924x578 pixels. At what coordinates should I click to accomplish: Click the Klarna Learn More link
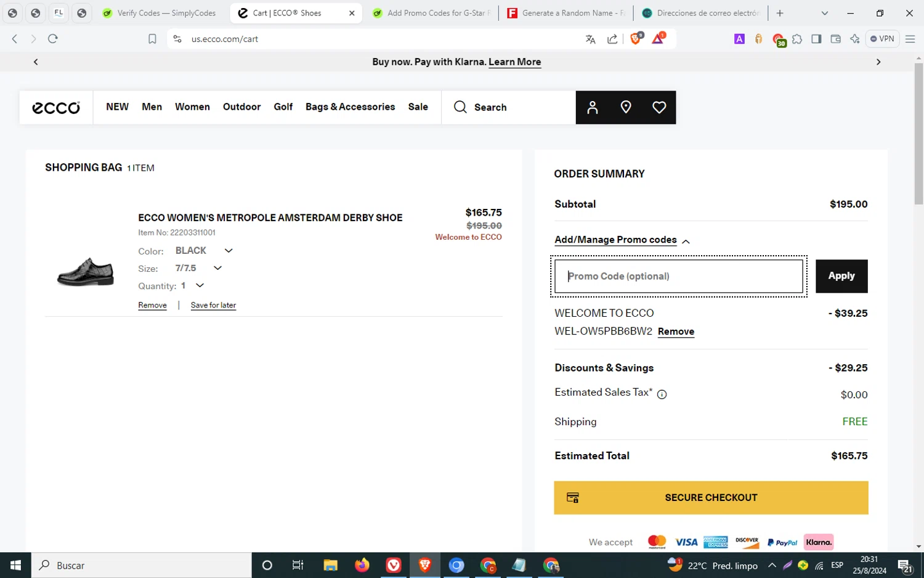514,62
